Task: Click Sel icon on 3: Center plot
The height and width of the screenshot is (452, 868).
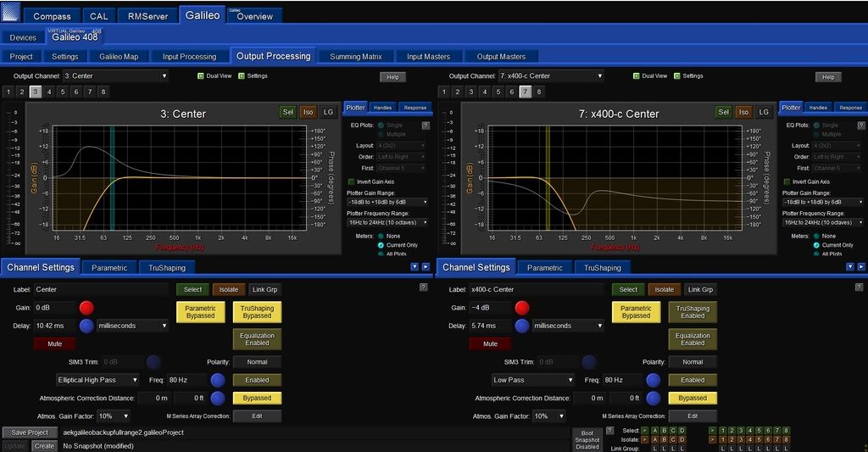Action: coord(288,112)
